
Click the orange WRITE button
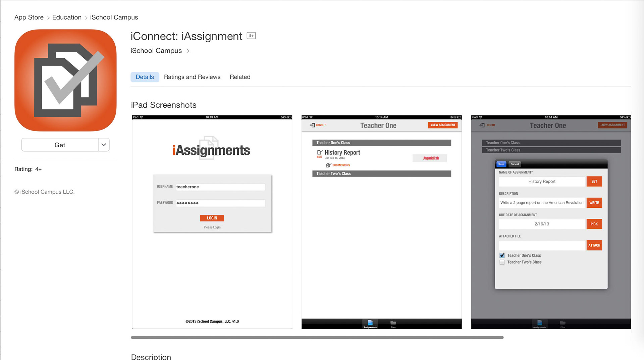[594, 203]
